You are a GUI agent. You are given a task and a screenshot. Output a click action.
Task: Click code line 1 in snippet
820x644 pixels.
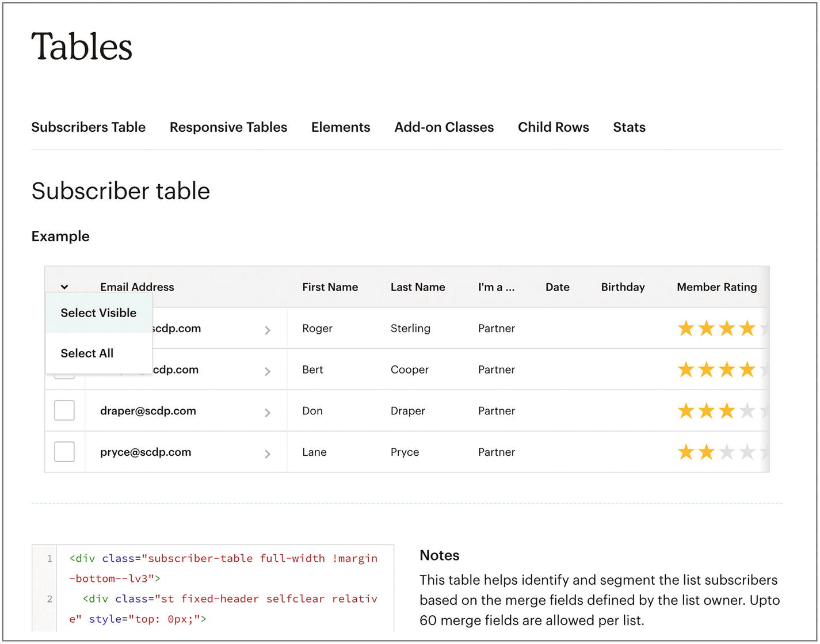(223, 568)
